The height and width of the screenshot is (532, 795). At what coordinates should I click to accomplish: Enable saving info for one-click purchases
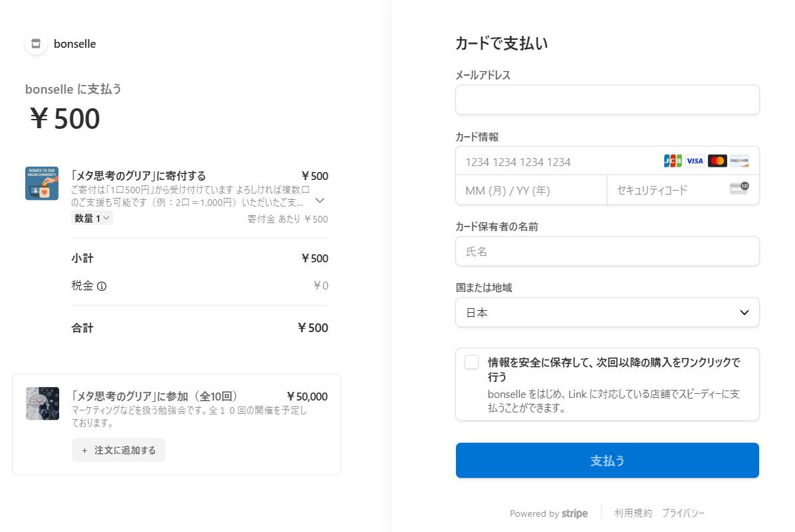(471, 362)
